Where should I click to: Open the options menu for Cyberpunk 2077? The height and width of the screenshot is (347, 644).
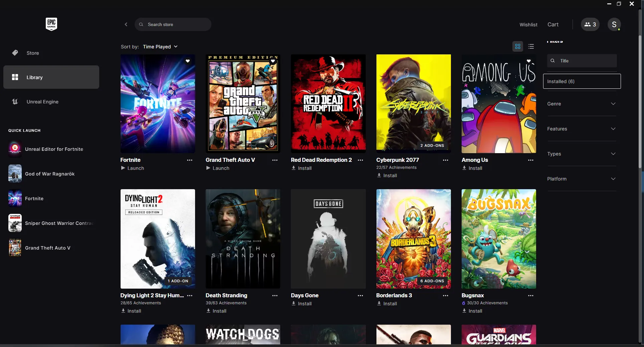(446, 160)
